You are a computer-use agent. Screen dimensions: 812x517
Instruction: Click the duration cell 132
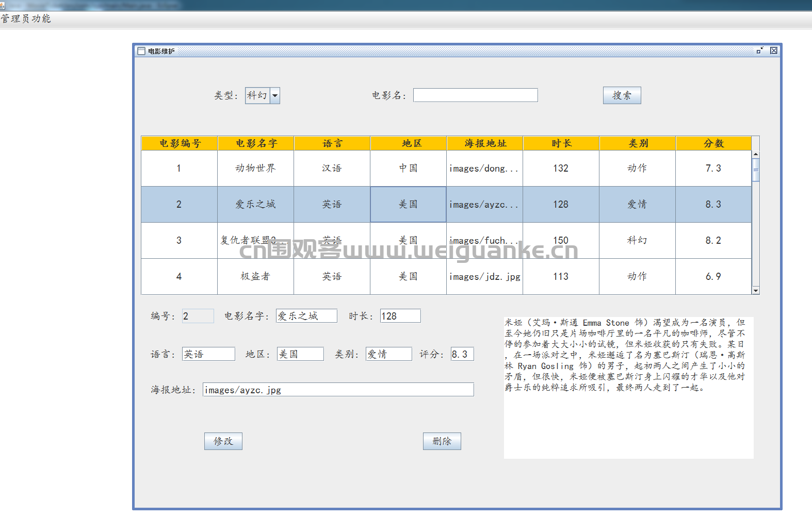pos(561,169)
